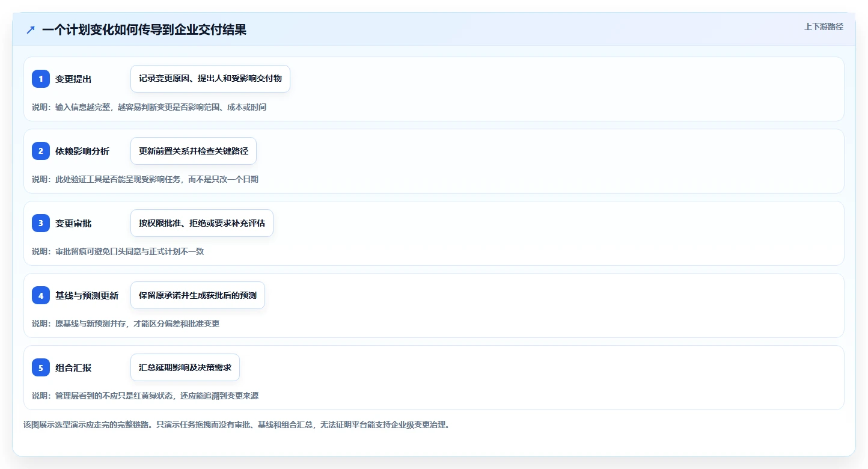This screenshot has width=868, height=469.
Task: Select step number badge 4
Action: tap(41, 295)
